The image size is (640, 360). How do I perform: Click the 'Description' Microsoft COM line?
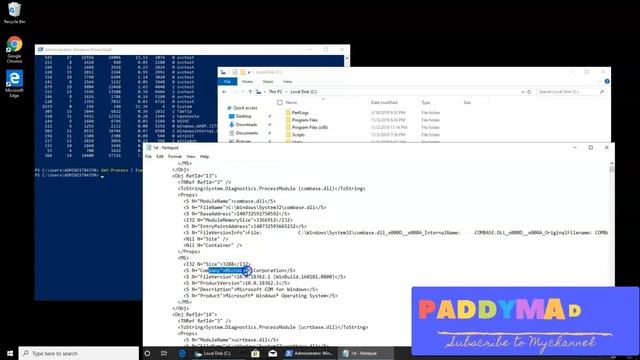[x=250, y=289]
